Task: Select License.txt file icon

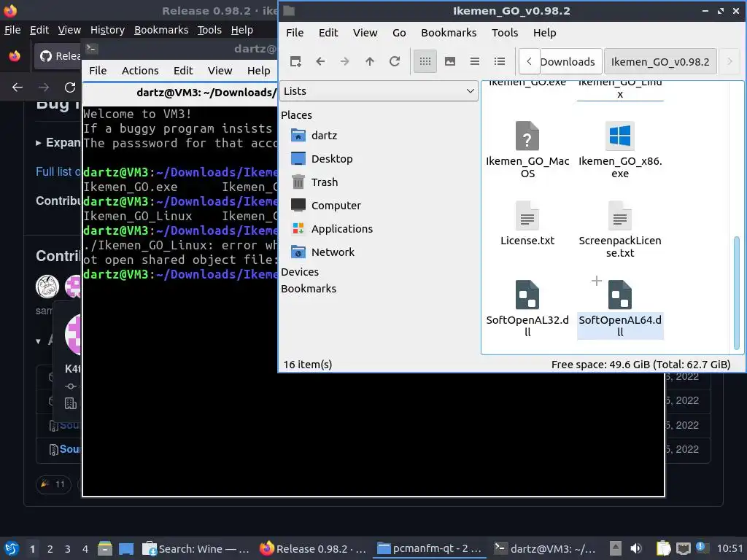Action: [527, 216]
